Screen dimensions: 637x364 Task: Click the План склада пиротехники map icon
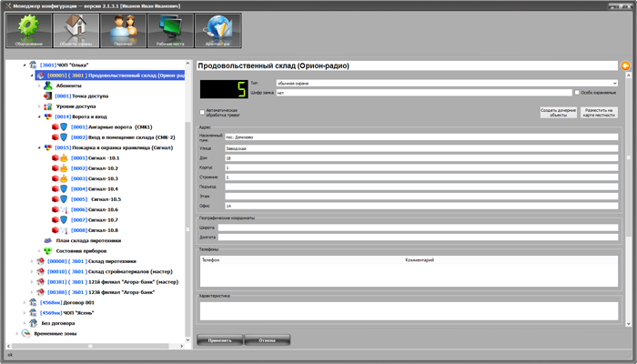tap(47, 239)
